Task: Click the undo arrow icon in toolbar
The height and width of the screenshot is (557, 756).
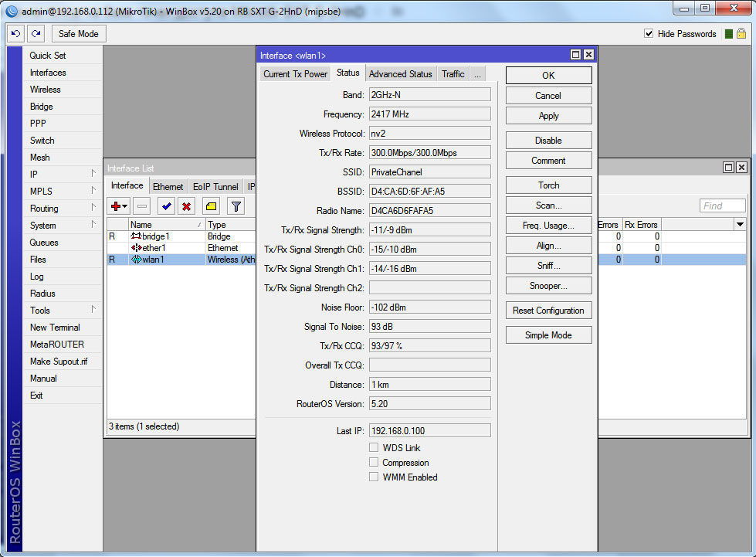Action: 15,34
